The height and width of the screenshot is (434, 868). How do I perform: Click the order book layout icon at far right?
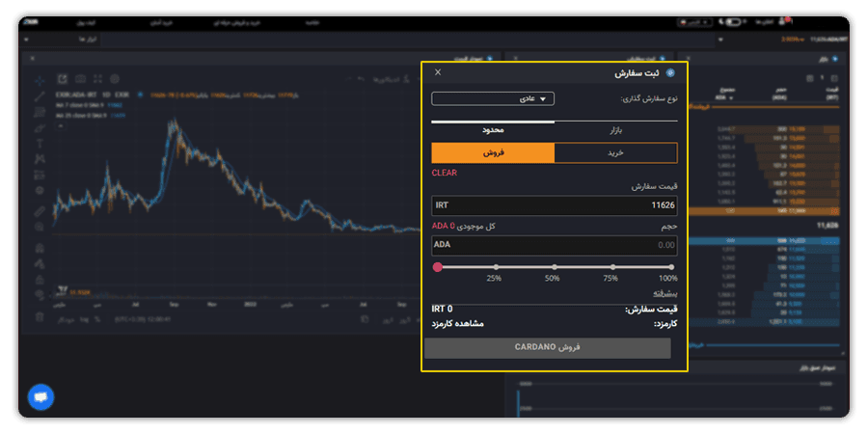point(835,79)
